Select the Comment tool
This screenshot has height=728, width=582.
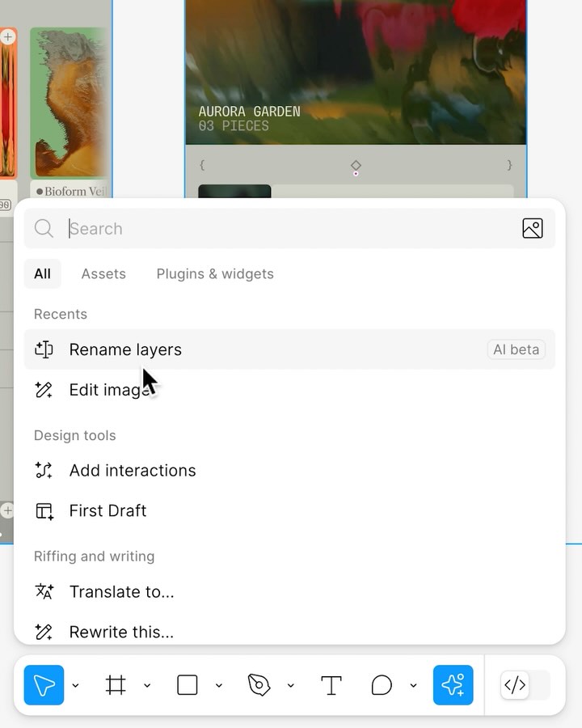point(382,685)
